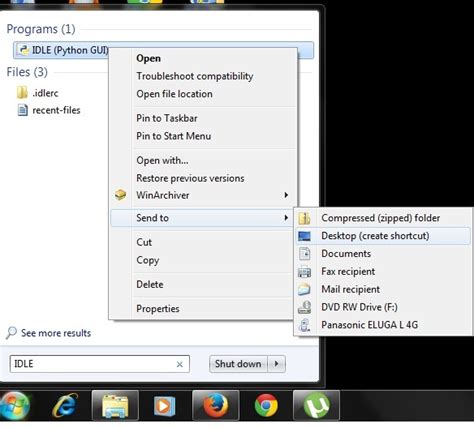Expand the WinArchiver submenu arrow
This screenshot has height=428, width=474.
coord(286,195)
